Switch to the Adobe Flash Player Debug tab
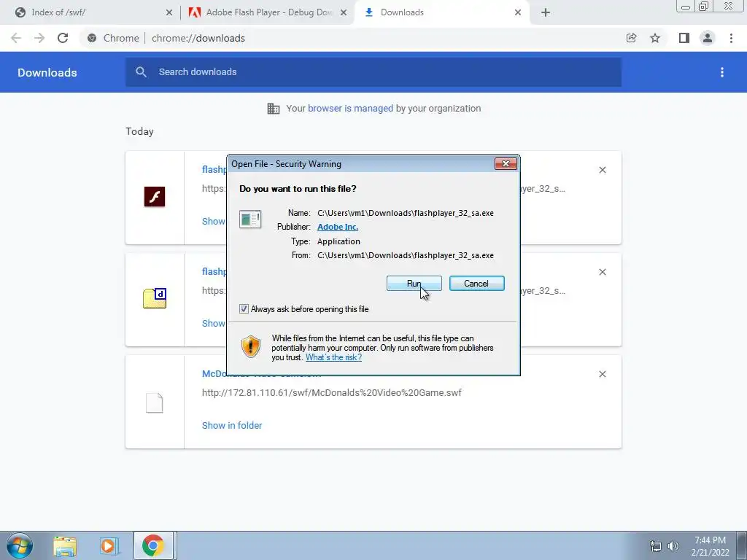The image size is (747, 560). [x=269, y=12]
